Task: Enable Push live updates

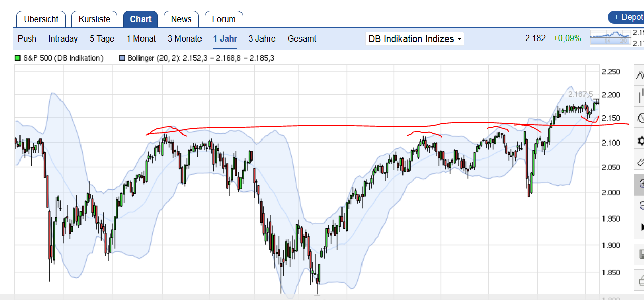Action: coord(27,38)
